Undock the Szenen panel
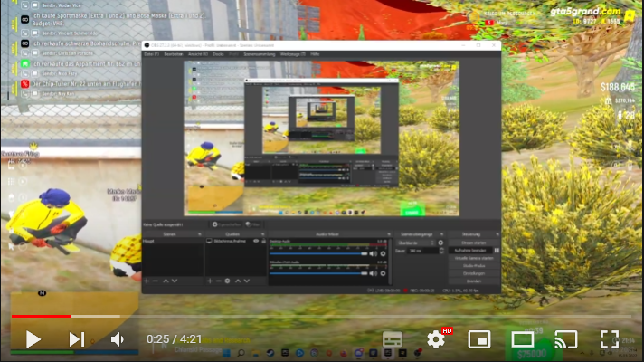The width and height of the screenshot is (644, 362). tap(200, 234)
